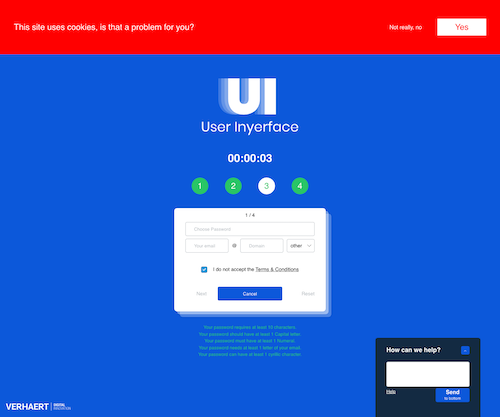Screen dimensions: 500x417
Task: Select step 2 circle
Action: click(233, 186)
